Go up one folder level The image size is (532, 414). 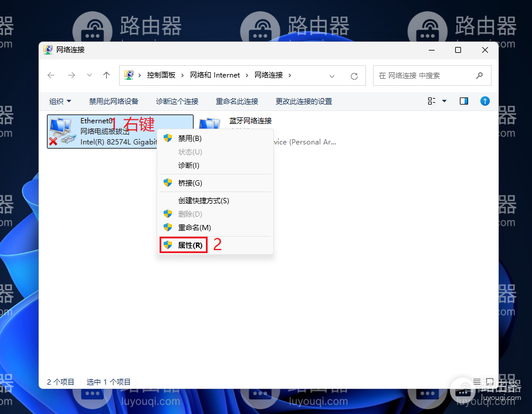[x=107, y=75]
